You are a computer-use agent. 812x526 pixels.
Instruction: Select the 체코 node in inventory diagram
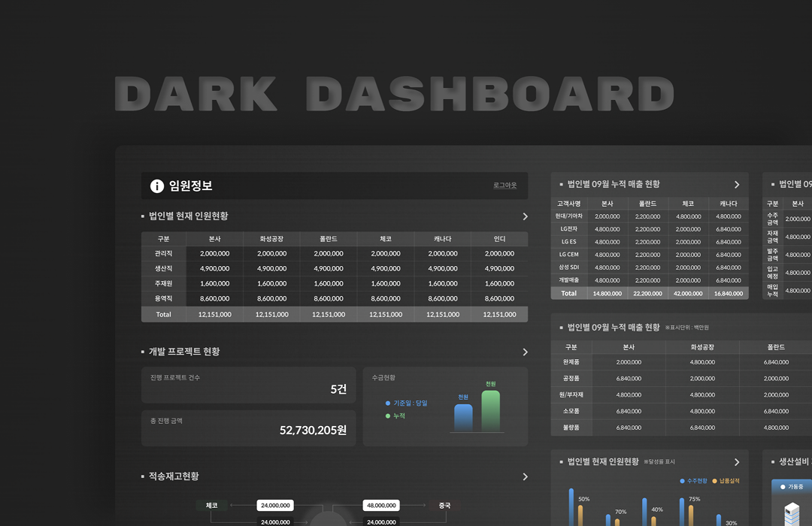point(211,506)
